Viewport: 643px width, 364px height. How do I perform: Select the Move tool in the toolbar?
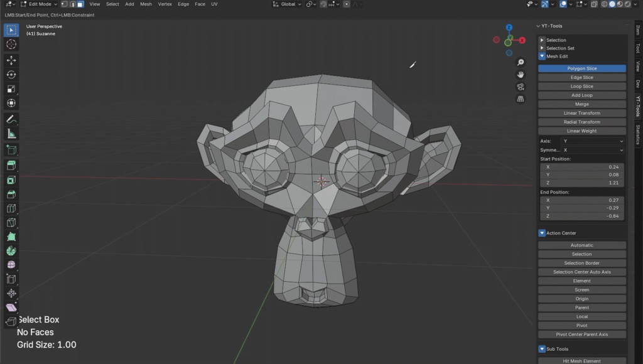pyautogui.click(x=11, y=59)
